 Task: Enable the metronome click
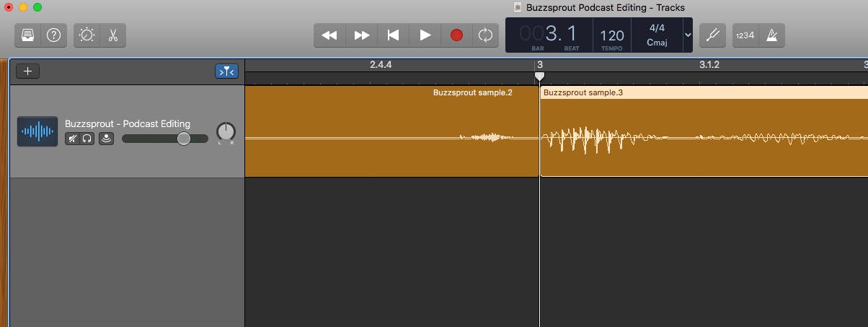pyautogui.click(x=772, y=35)
